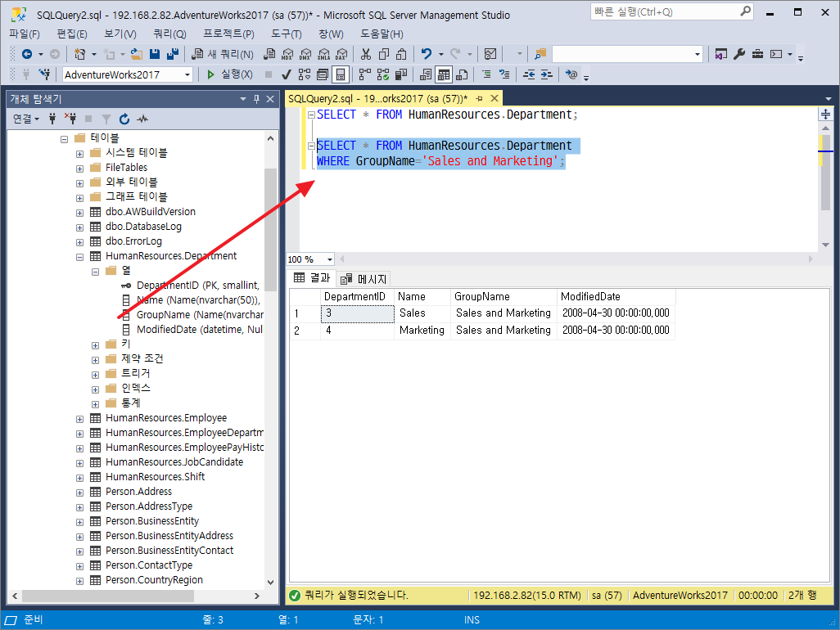Toggle Include Actual Execution Plan
The width and height of the screenshot is (840, 630).
pos(365,74)
